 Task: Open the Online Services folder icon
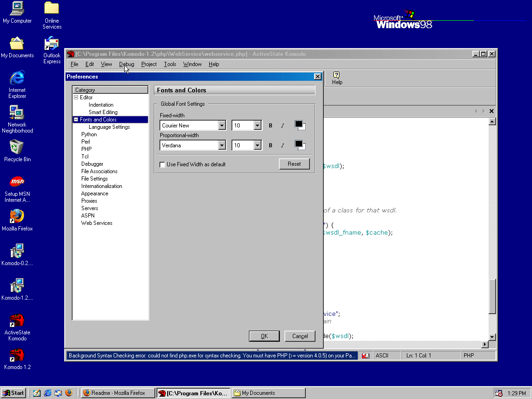point(52,15)
